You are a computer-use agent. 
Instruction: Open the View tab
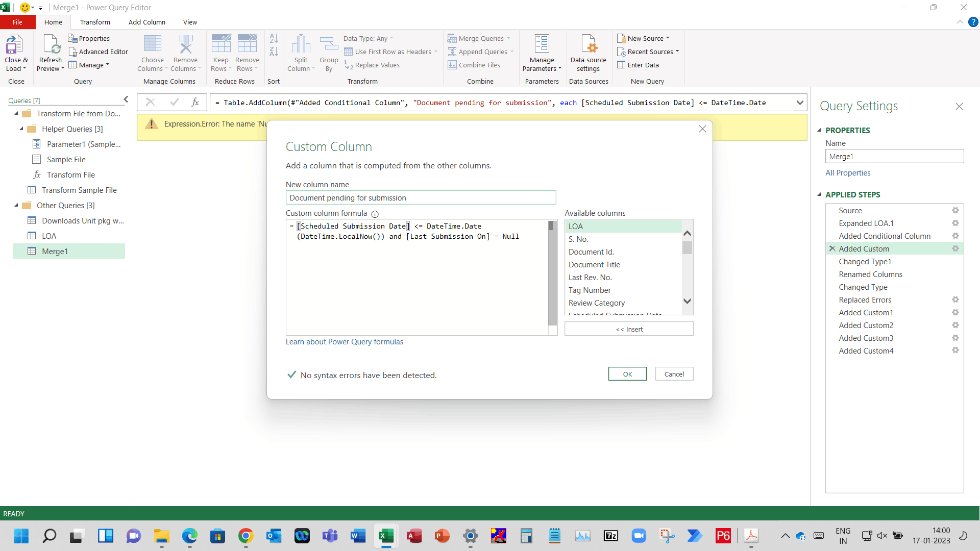point(190,22)
